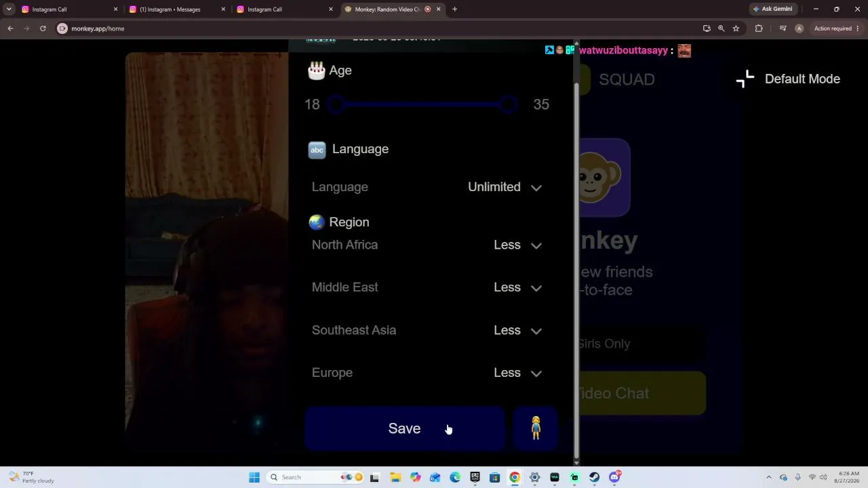Expand the Southeast Asia region dropdown
868x488 pixels.
pos(518,330)
